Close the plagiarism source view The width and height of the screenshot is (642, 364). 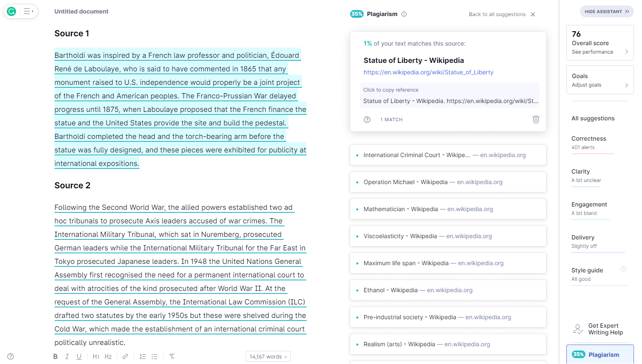pyautogui.click(x=533, y=14)
